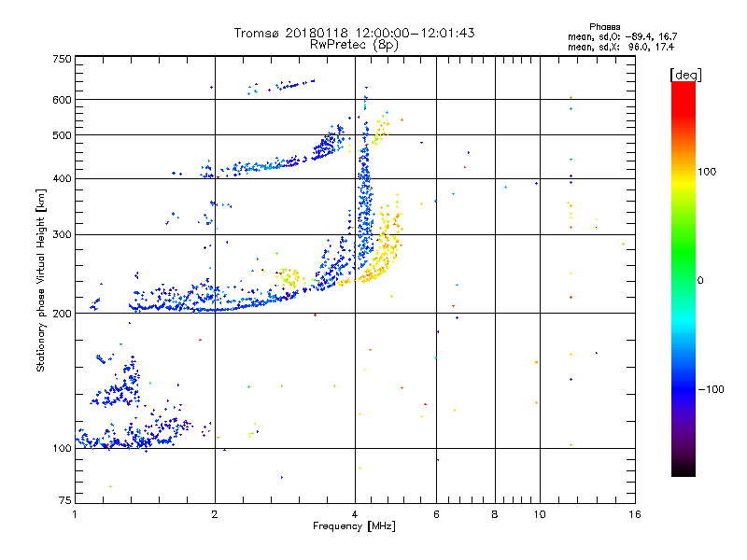Click the 'mean, sd,O: -89.4, 16.7' line
The image size is (747, 560).
pos(622,36)
